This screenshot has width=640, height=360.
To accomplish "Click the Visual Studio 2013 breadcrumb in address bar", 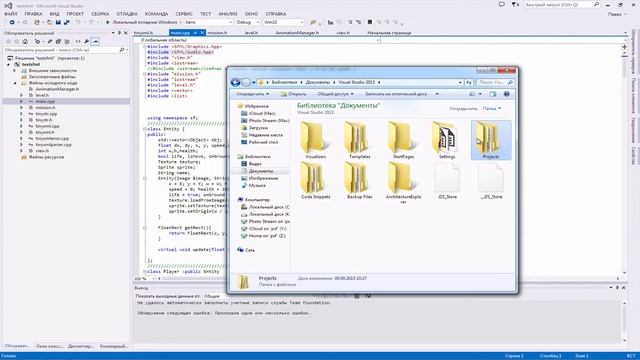I will (x=356, y=82).
